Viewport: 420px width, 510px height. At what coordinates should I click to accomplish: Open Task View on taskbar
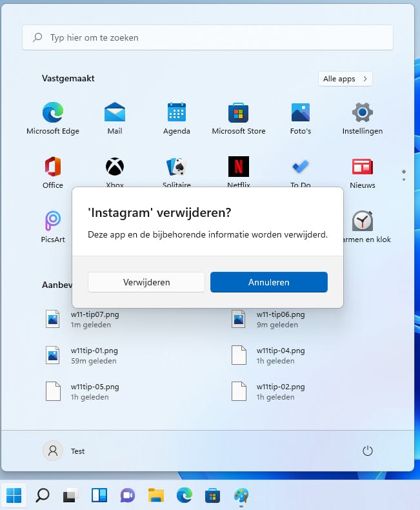[70, 495]
